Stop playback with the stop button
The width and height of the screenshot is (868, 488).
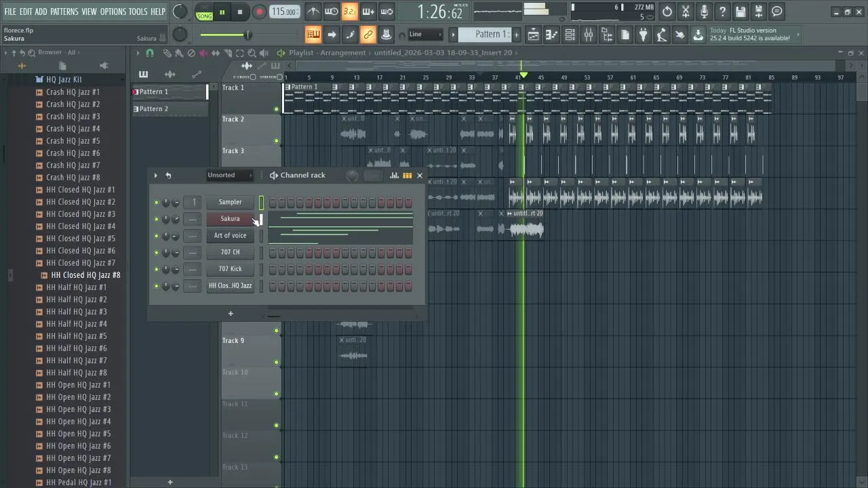coord(239,12)
